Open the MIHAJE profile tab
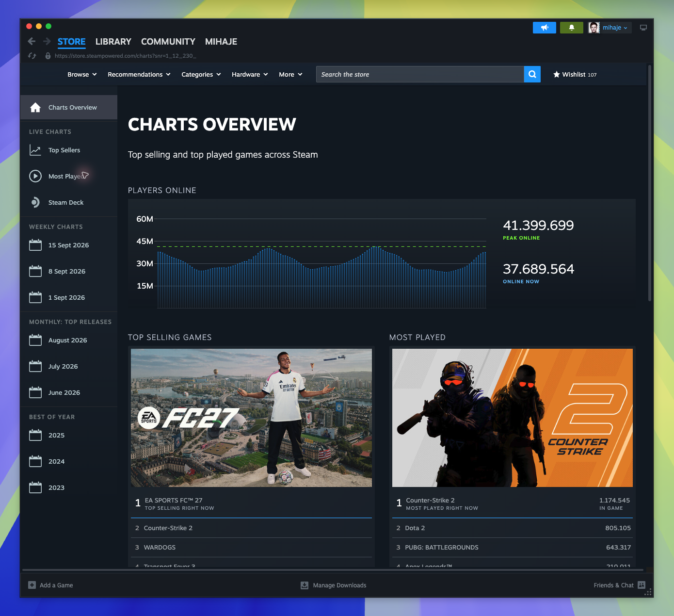The image size is (674, 616). [x=221, y=42]
